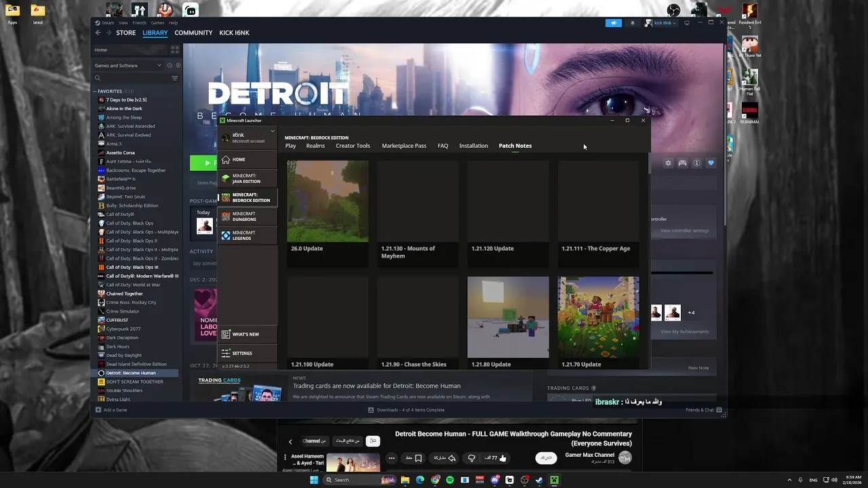Show Detroit game info icon

696,163
